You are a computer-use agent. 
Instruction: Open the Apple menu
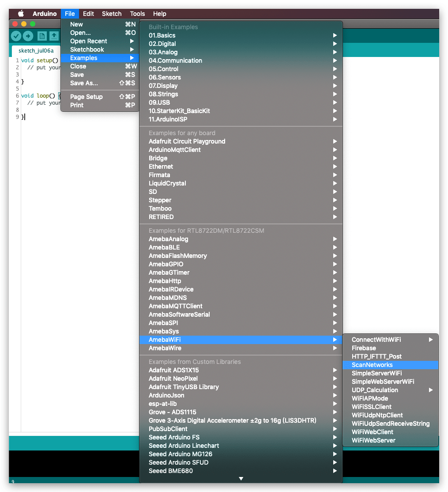tap(21, 14)
